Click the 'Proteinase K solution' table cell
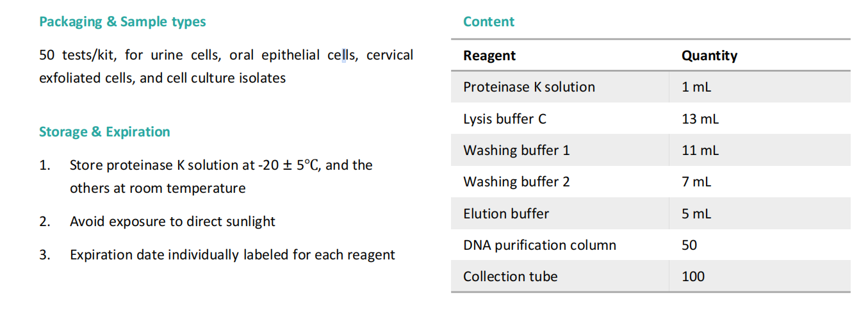 529,87
